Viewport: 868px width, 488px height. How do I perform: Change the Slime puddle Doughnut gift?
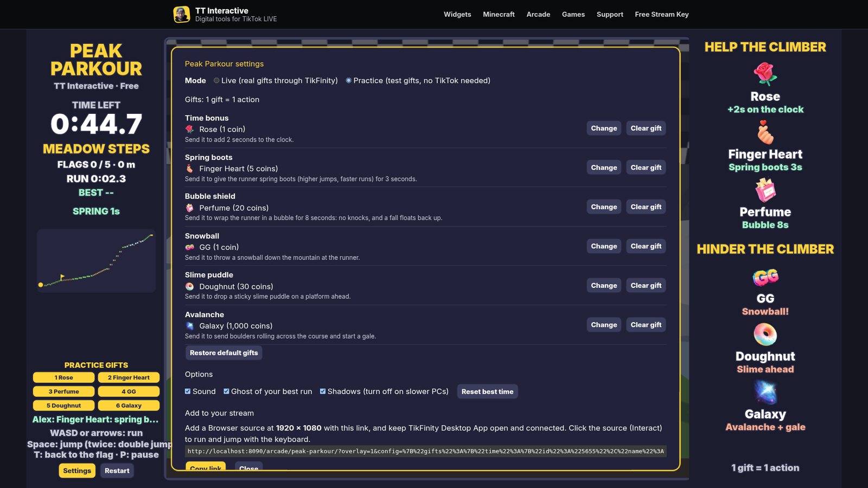pos(604,285)
